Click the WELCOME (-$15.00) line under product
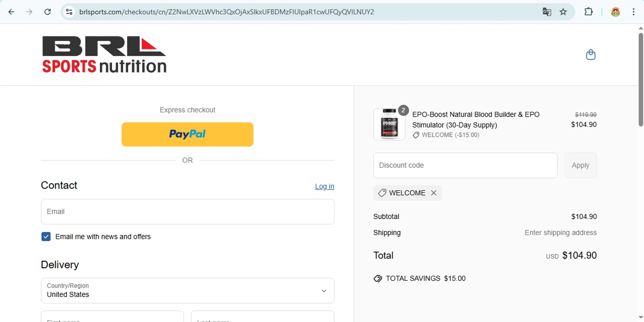The width and height of the screenshot is (644, 322). [x=446, y=135]
